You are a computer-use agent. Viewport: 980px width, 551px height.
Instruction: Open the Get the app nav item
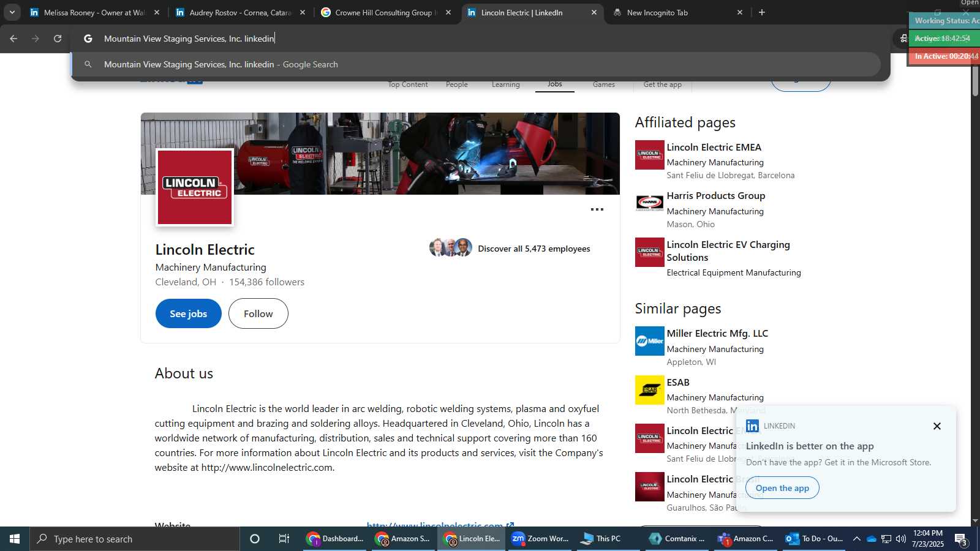coord(663,84)
